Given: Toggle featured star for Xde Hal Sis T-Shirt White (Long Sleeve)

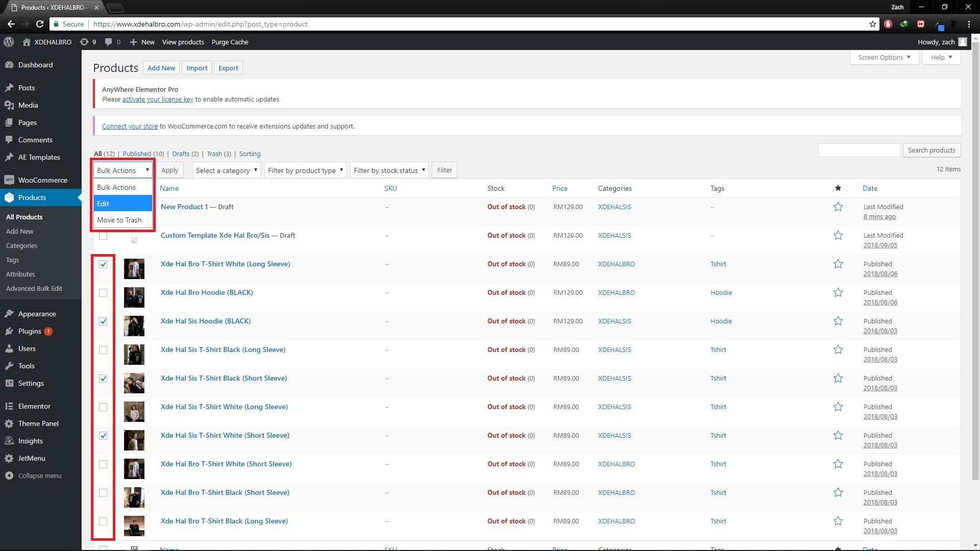Looking at the screenshot, I should coord(838,407).
